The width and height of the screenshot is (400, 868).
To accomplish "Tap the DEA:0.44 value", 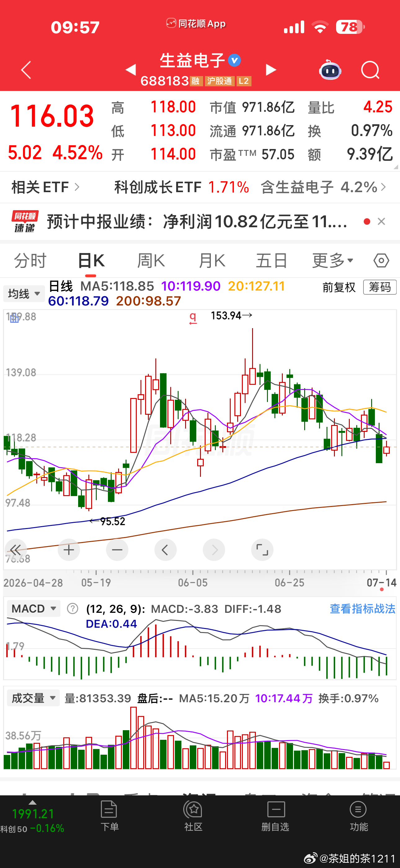I will pos(111,624).
